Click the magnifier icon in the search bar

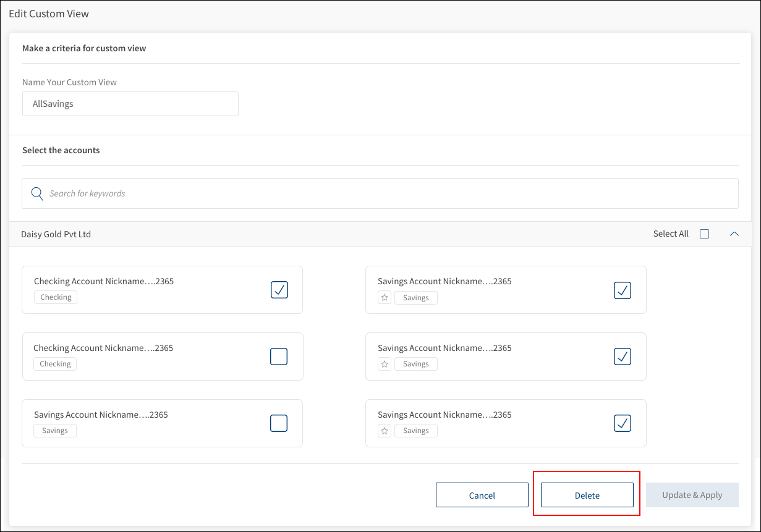coord(37,193)
